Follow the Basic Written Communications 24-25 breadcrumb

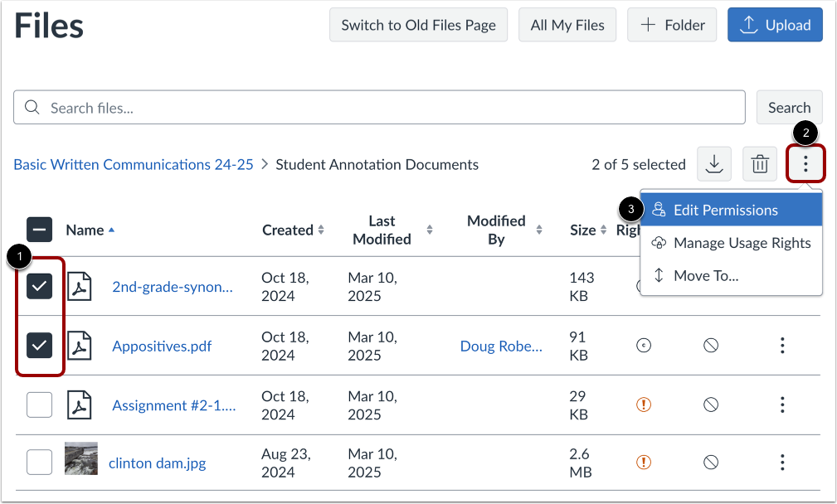pyautogui.click(x=133, y=164)
